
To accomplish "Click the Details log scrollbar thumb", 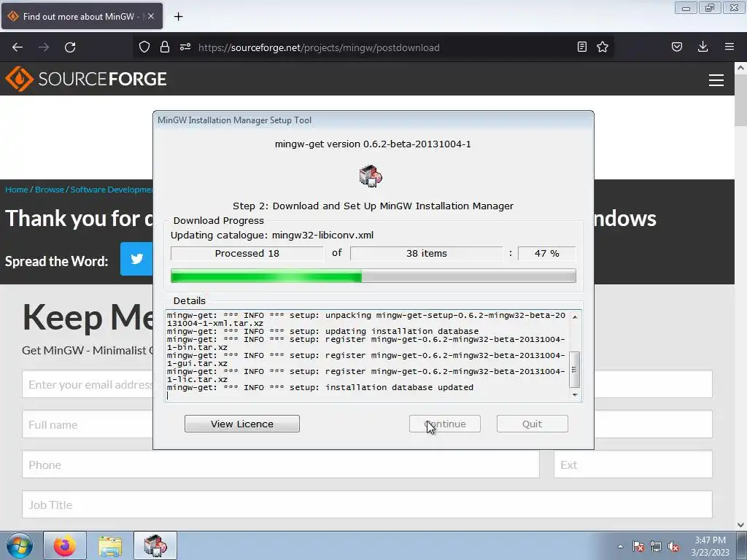I will click(575, 370).
